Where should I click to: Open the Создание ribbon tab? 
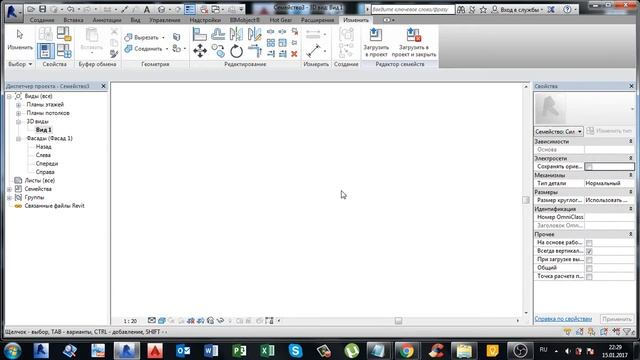coord(42,20)
